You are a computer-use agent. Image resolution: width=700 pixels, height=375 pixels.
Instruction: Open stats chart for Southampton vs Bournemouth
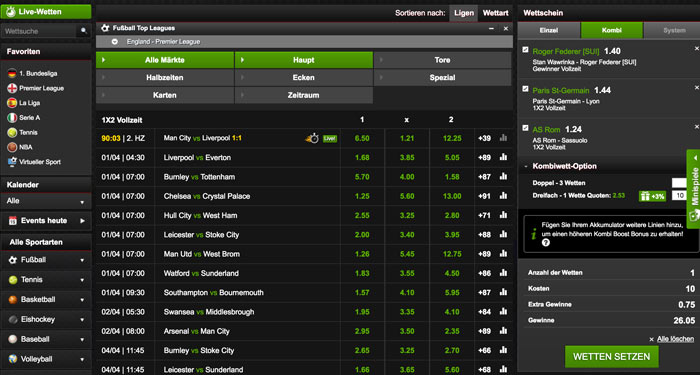tap(504, 292)
